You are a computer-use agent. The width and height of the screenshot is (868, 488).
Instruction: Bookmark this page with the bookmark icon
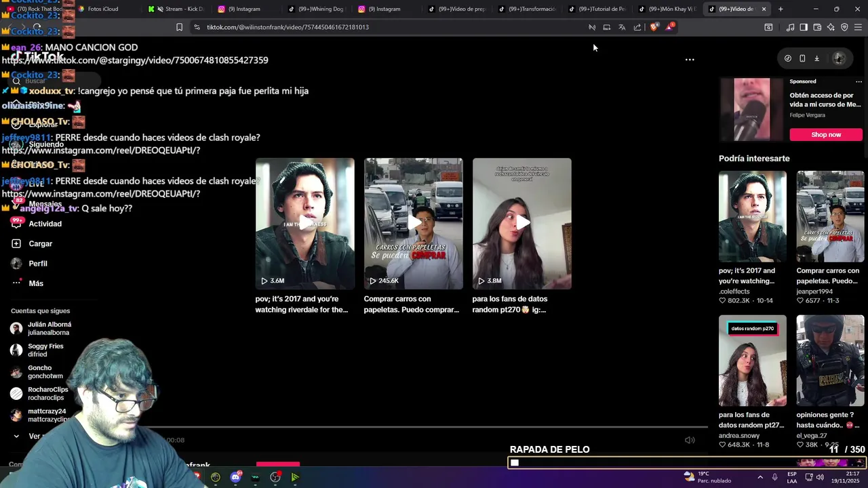(x=179, y=27)
